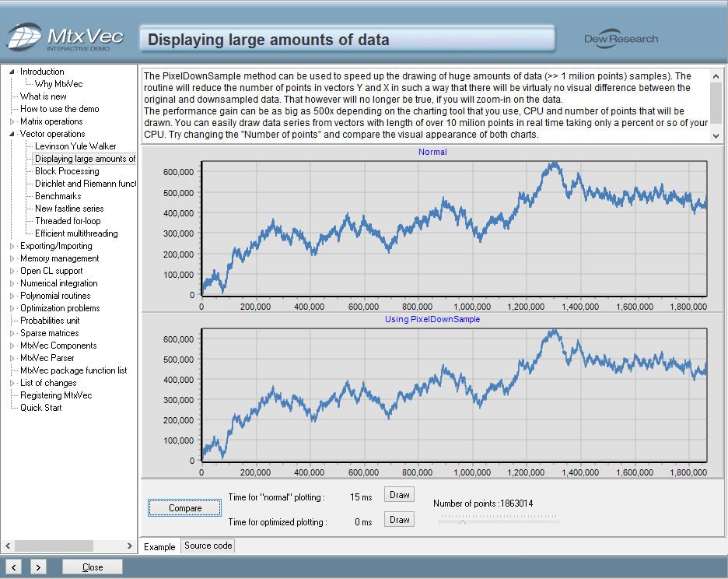Select the Example tab

click(159, 546)
